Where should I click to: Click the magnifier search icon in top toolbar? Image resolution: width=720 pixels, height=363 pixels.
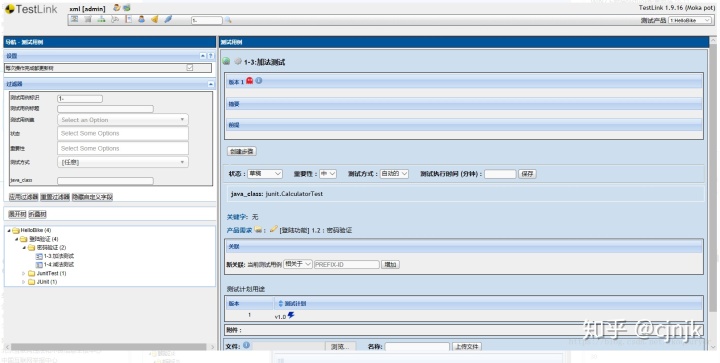click(x=228, y=20)
